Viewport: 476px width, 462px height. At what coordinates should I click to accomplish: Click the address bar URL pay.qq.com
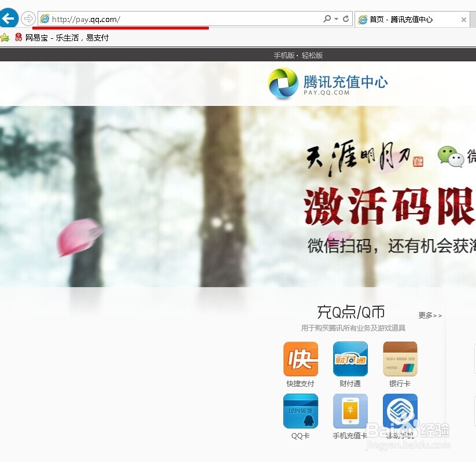click(x=86, y=20)
